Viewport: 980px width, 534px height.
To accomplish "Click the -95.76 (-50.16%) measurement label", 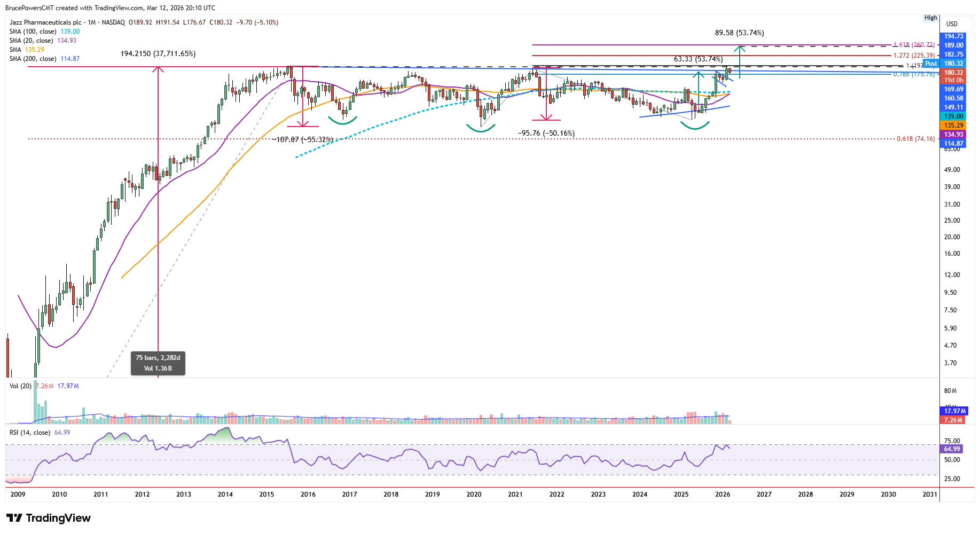I will click(x=546, y=133).
